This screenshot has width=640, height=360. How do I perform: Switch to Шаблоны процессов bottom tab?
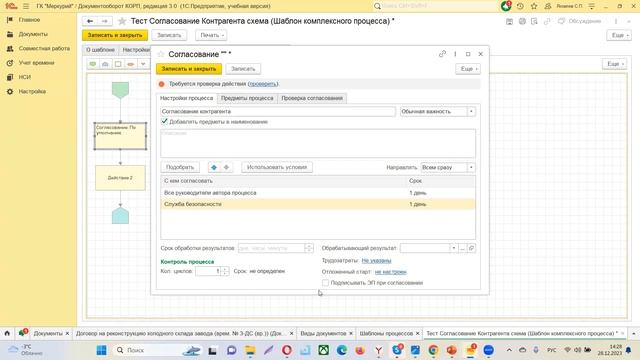[386, 333]
